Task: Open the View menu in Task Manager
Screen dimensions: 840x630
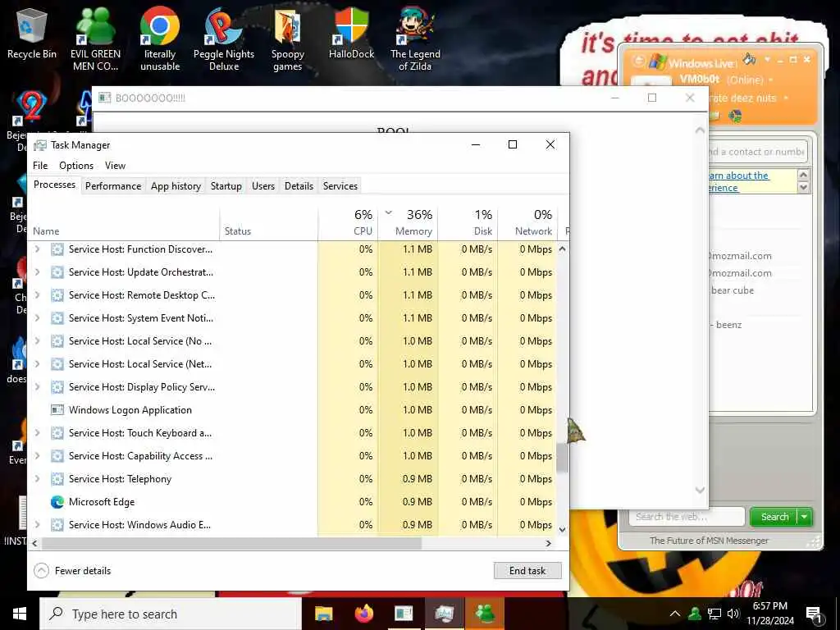Action: coord(115,166)
